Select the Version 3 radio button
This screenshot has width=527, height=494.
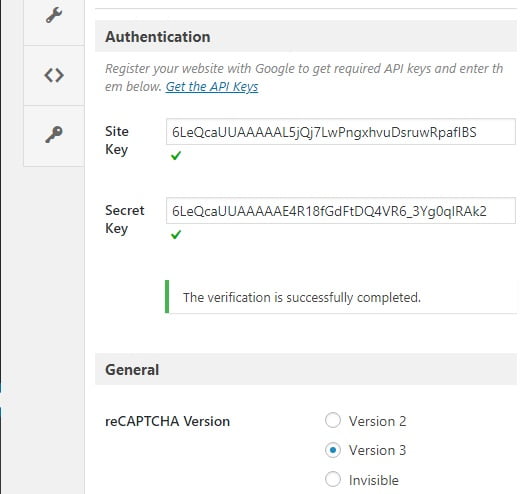(333, 450)
